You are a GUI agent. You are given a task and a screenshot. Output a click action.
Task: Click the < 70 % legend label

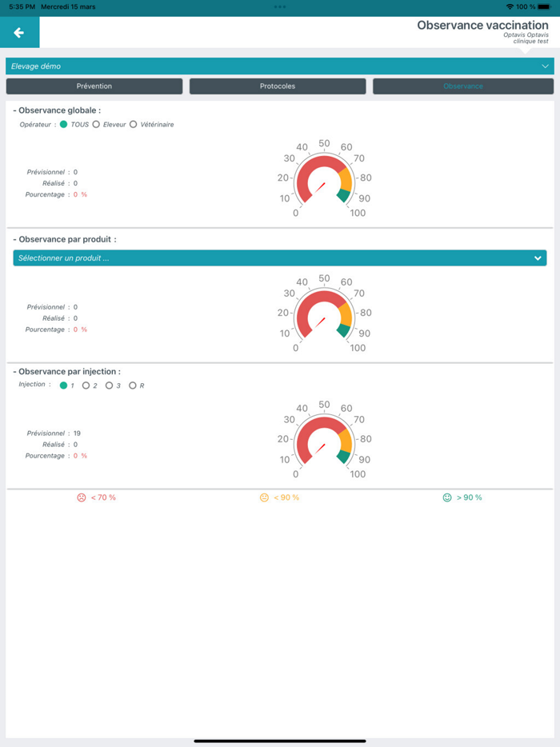point(103,497)
